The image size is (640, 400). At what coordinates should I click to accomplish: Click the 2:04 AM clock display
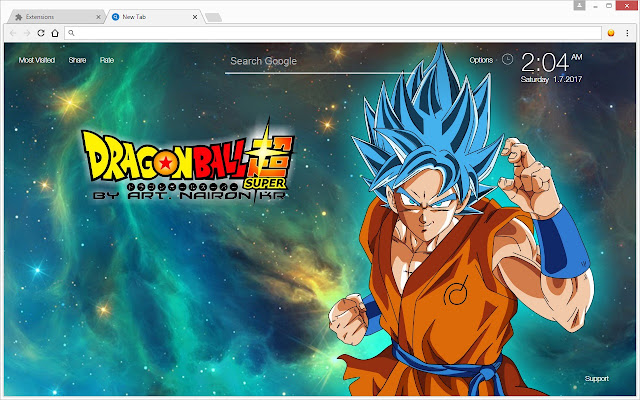click(551, 62)
